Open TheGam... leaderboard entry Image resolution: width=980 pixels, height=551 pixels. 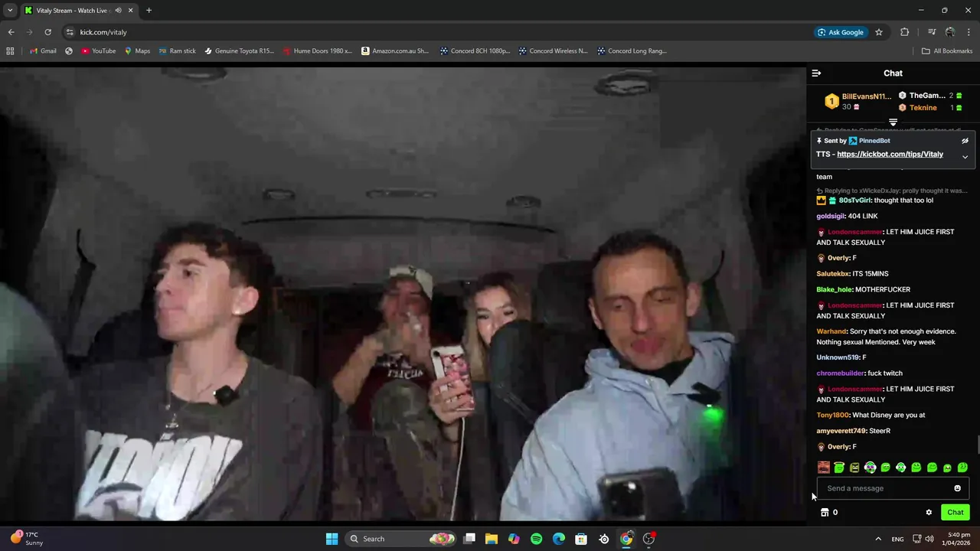tap(927, 96)
